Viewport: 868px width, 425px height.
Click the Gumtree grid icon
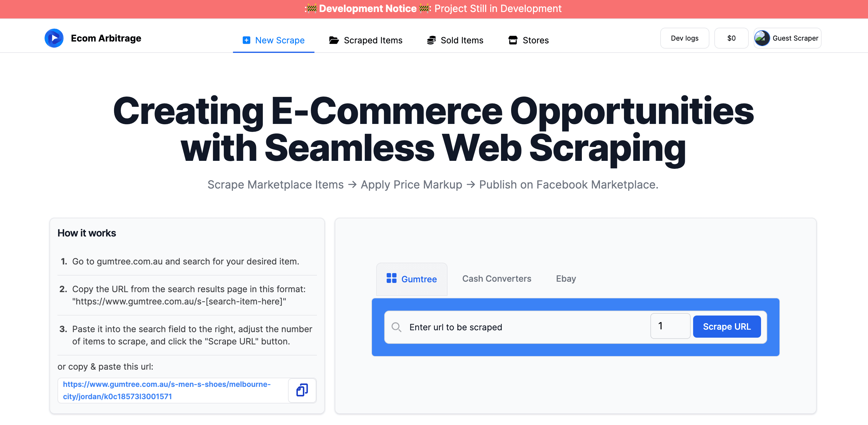tap(391, 278)
